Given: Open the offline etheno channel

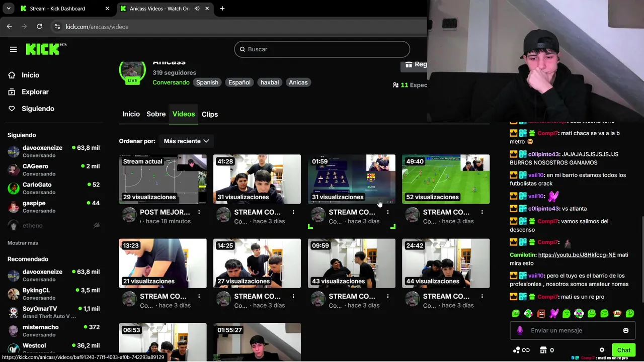Looking at the screenshot, I should pyautogui.click(x=53, y=225).
